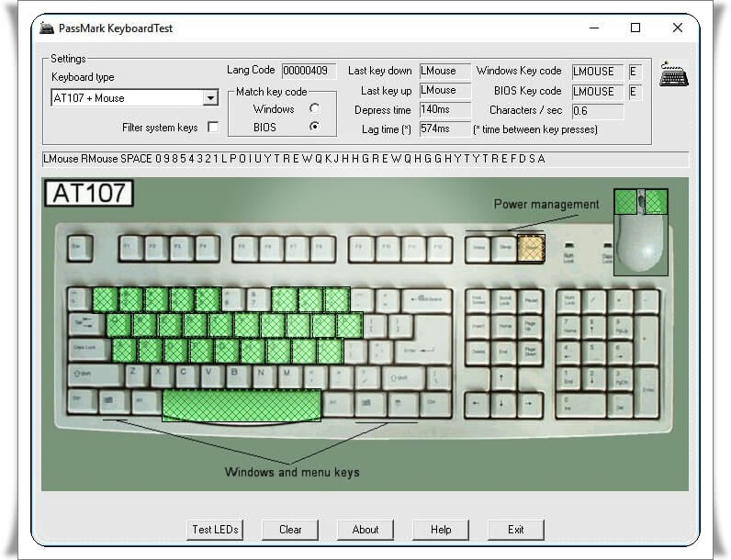Click the PassMark KeyboardTest title bar icon
Image resolution: width=731 pixels, height=560 pixels.
(x=47, y=28)
